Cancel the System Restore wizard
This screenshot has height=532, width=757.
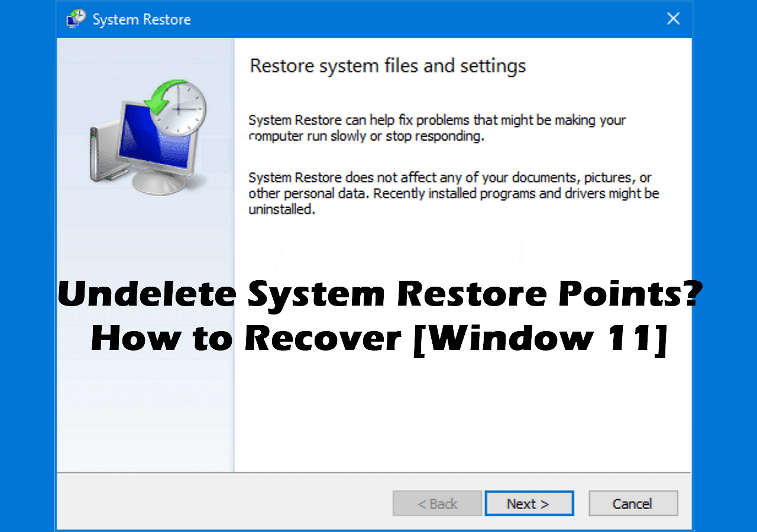[x=633, y=504]
